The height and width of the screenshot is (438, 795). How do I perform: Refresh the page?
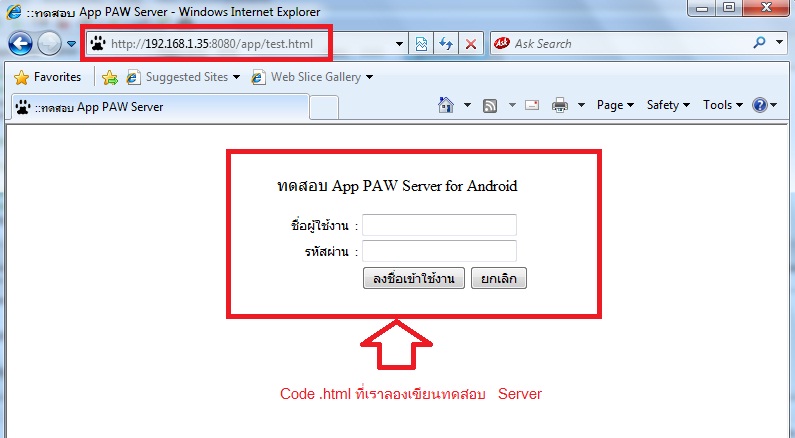[x=446, y=44]
